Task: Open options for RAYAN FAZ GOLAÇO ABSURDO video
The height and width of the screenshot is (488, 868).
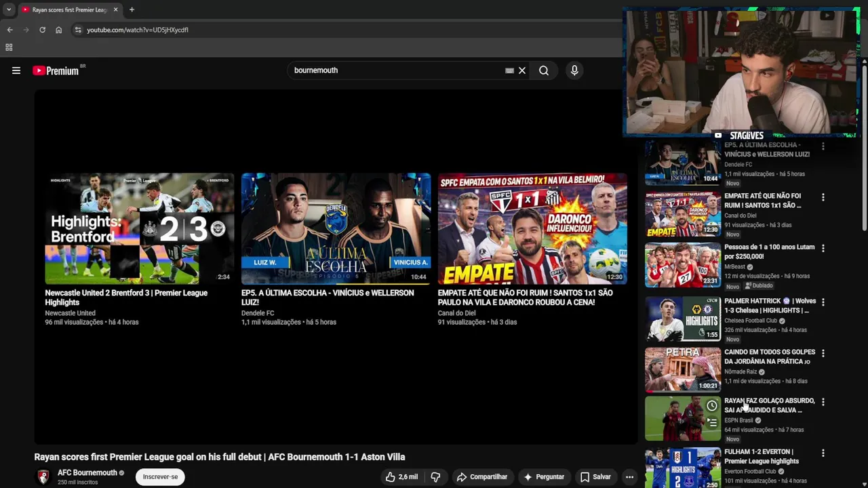Action: pyautogui.click(x=823, y=402)
